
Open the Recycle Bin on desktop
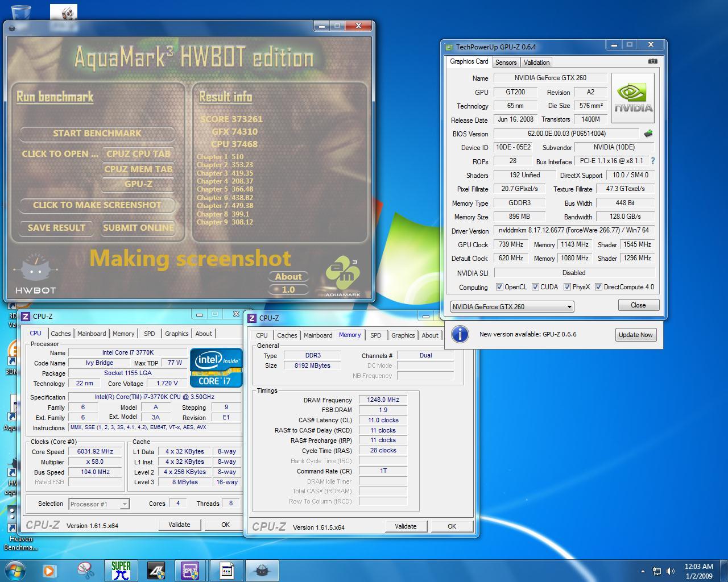[x=21, y=13]
